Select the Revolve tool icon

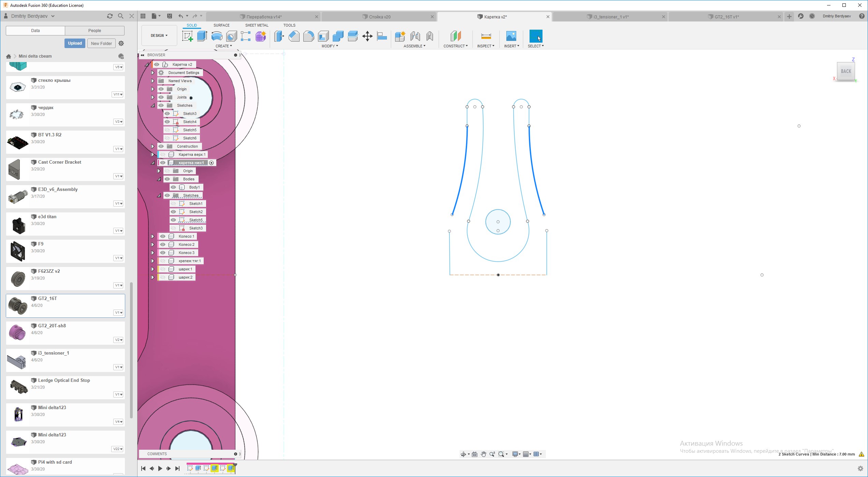217,36
